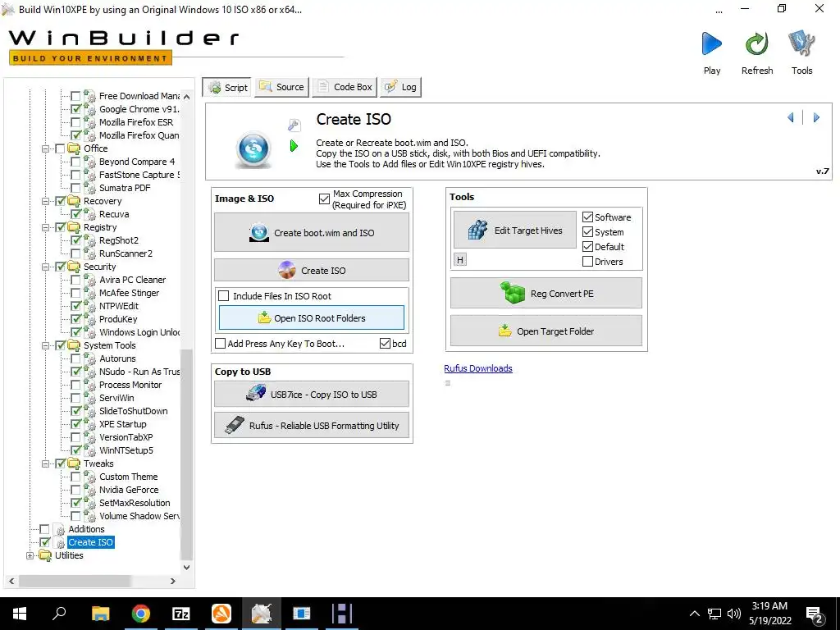Screen dimensions: 840x630
Task: Click the Utilities folder icon
Action: 45,555
